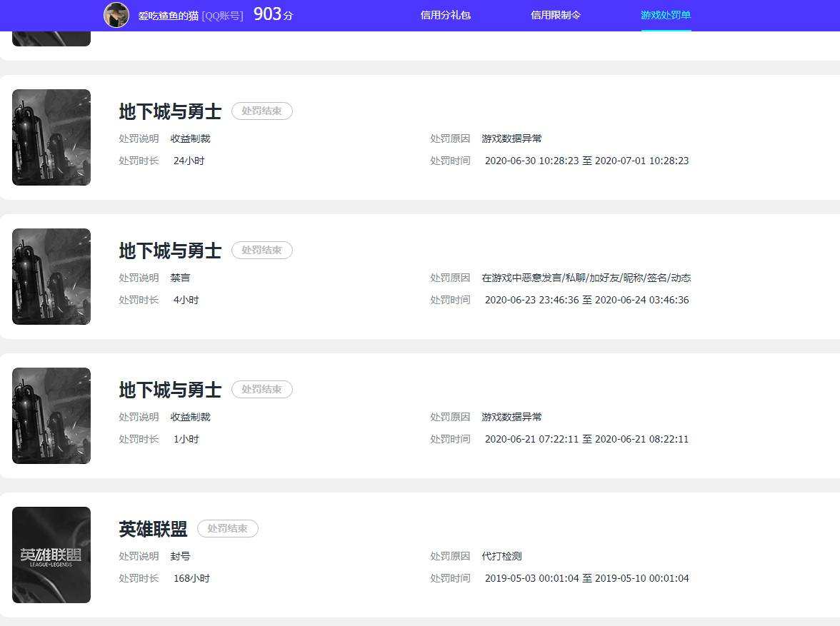The width and height of the screenshot is (840, 626).
Task: Open DNF thumbnail for 1小时 penalty
Action: coord(51,415)
